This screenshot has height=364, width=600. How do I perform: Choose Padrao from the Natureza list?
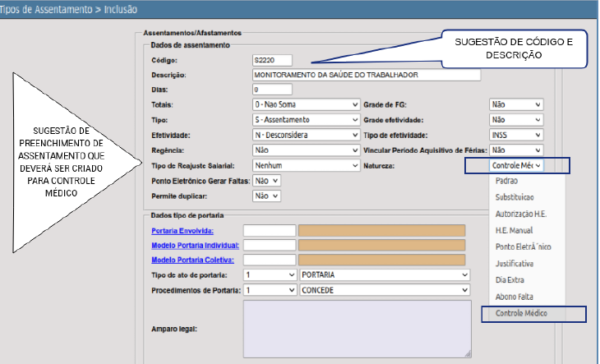(x=506, y=181)
